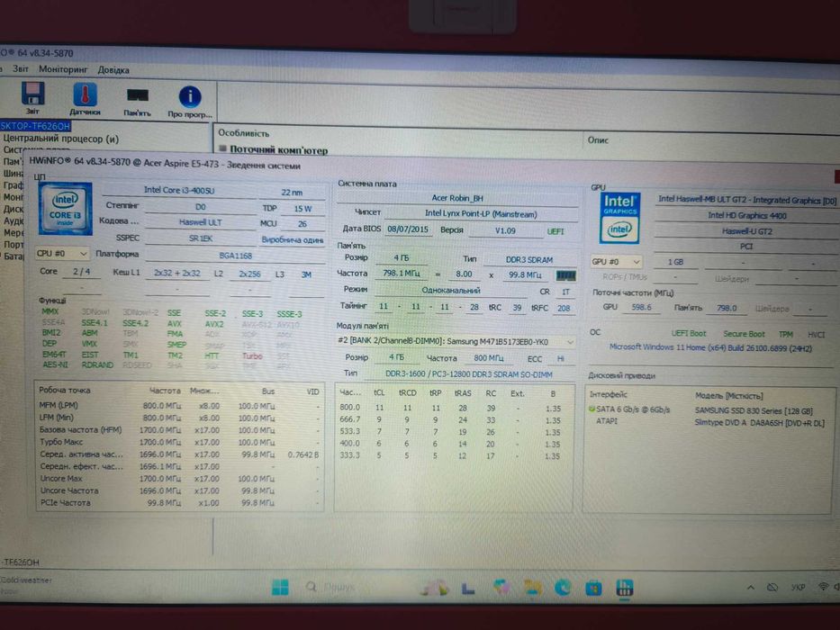Select the Порт tree node

coord(14,244)
